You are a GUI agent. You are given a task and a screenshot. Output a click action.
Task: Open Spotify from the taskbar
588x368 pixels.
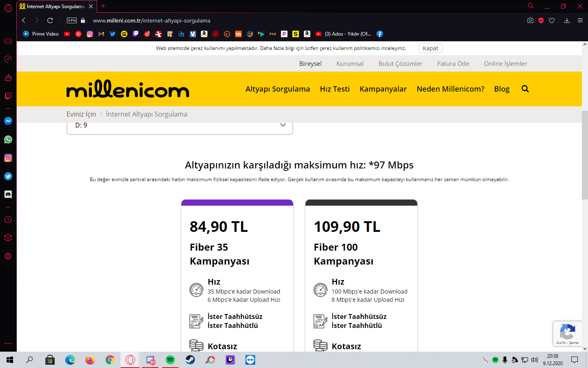point(170,360)
